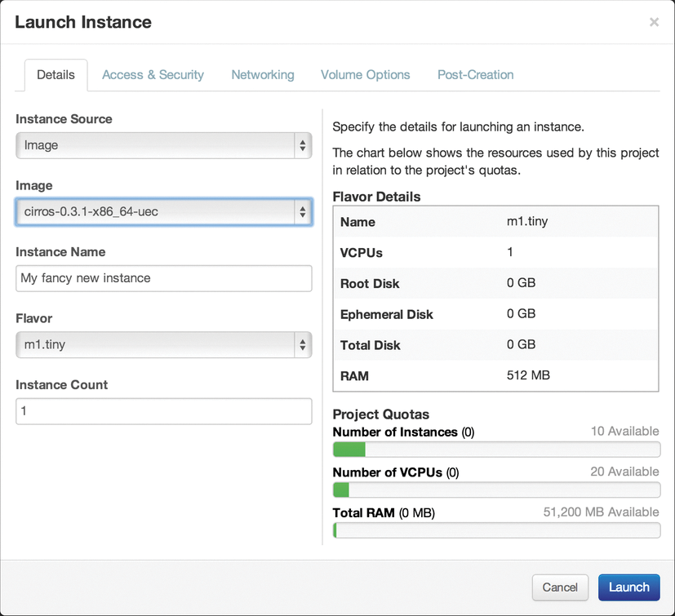Go to the Volume Options tab
This screenshot has height=616, width=675.
[x=365, y=74]
